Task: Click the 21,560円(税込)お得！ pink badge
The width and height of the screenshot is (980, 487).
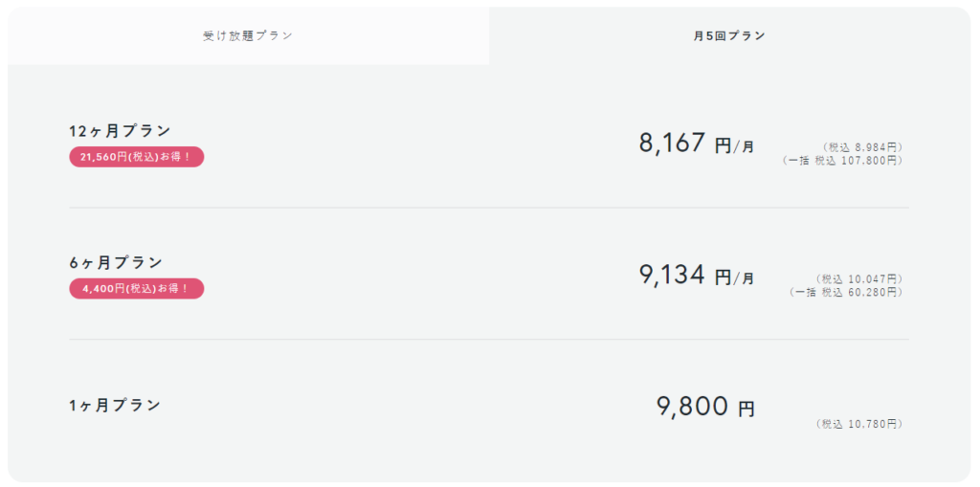Action: tap(136, 157)
